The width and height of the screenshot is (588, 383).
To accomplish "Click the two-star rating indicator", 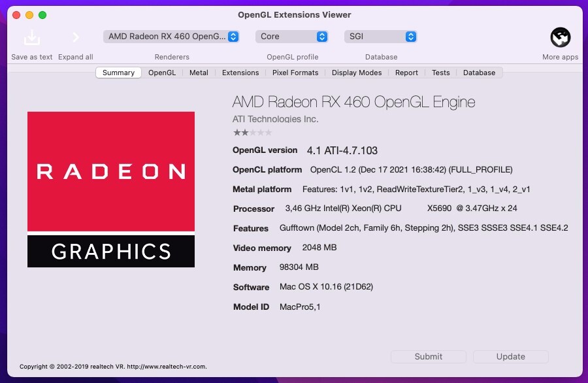I will (x=252, y=133).
